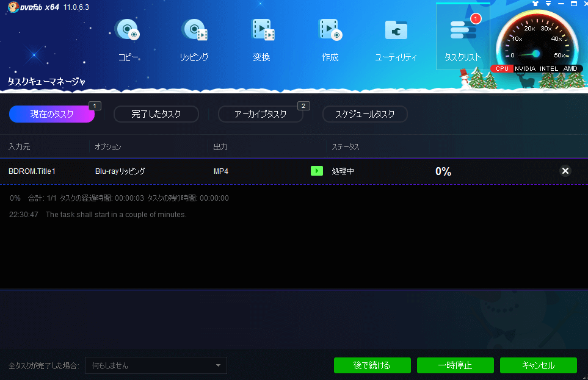Image resolution: width=588 pixels, height=380 pixels.
Task: Open the リッピング (Ripper) module
Action: coord(194,40)
